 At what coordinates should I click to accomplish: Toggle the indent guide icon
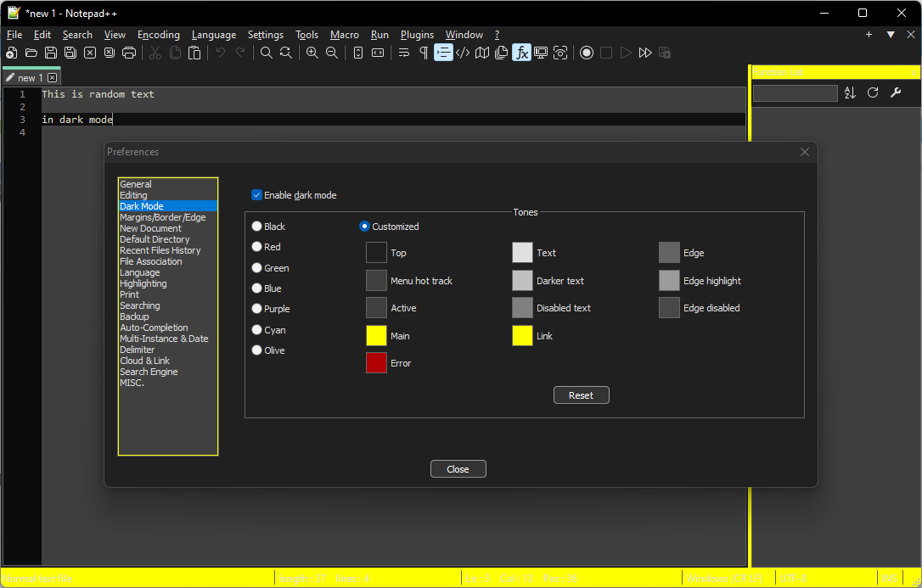[x=443, y=53]
